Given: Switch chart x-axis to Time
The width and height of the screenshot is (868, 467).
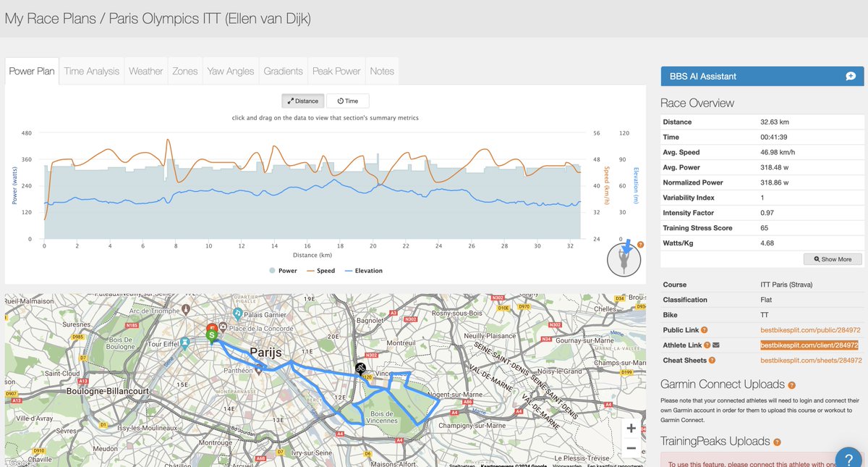Looking at the screenshot, I should 348,101.
